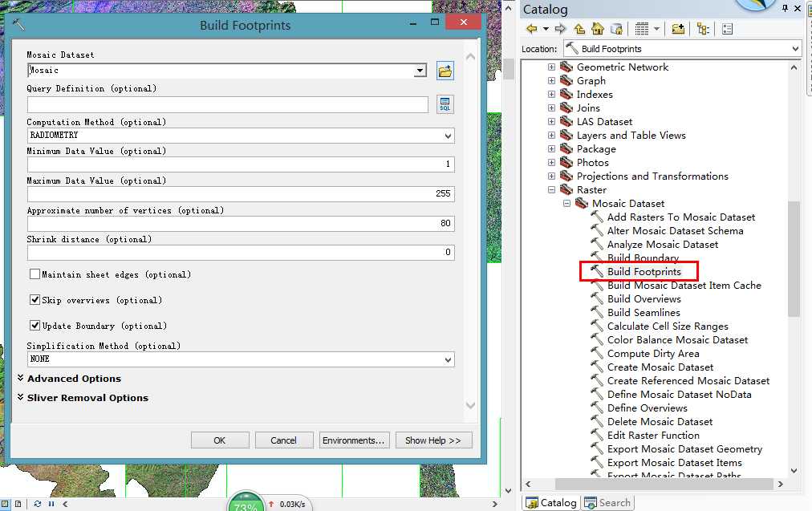Image resolution: width=812 pixels, height=511 pixels.
Task: Pause drawing with the pause icon
Action: 51,504
